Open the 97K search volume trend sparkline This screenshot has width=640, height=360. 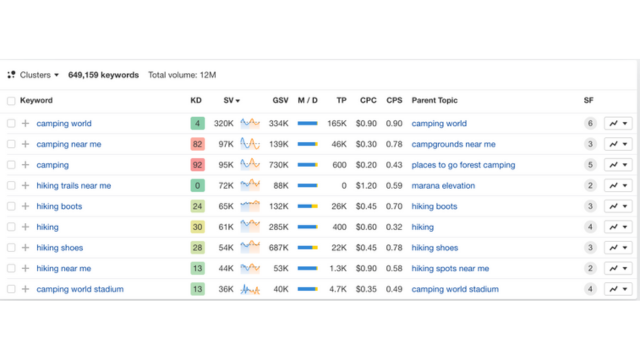[x=250, y=144]
